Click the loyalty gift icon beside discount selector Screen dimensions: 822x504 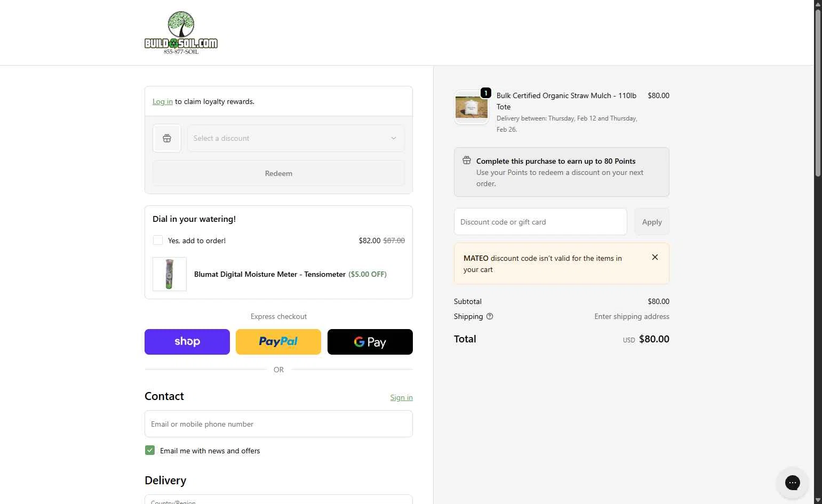167,138
